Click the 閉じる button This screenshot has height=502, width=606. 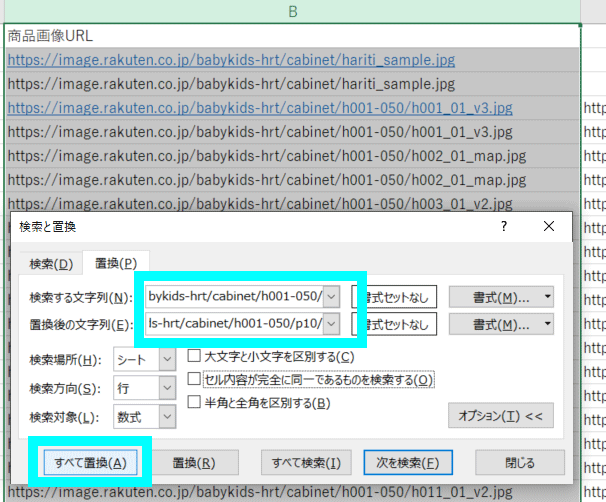click(x=520, y=462)
